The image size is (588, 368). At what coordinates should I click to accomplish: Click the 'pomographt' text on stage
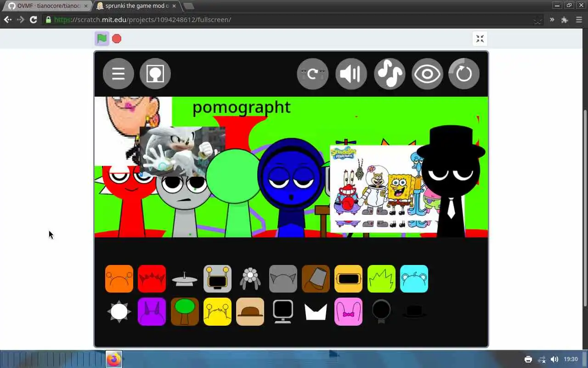[x=241, y=108]
